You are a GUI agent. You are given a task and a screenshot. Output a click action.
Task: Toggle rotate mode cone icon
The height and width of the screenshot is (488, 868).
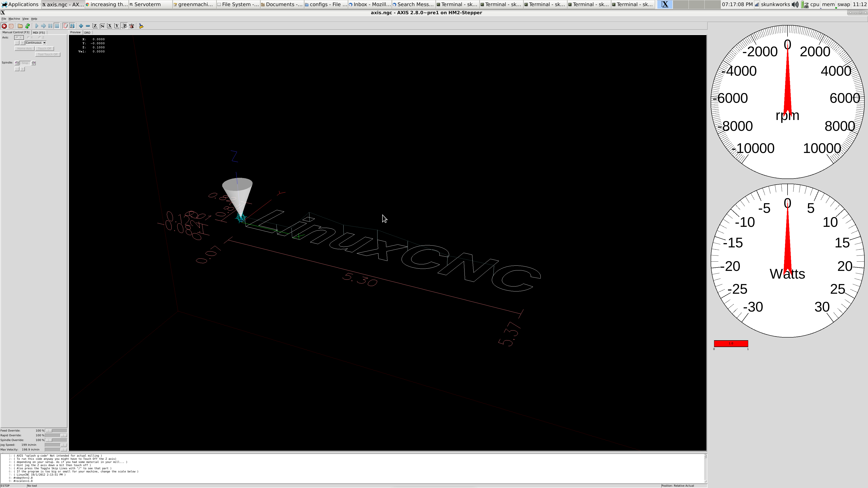[x=132, y=26]
